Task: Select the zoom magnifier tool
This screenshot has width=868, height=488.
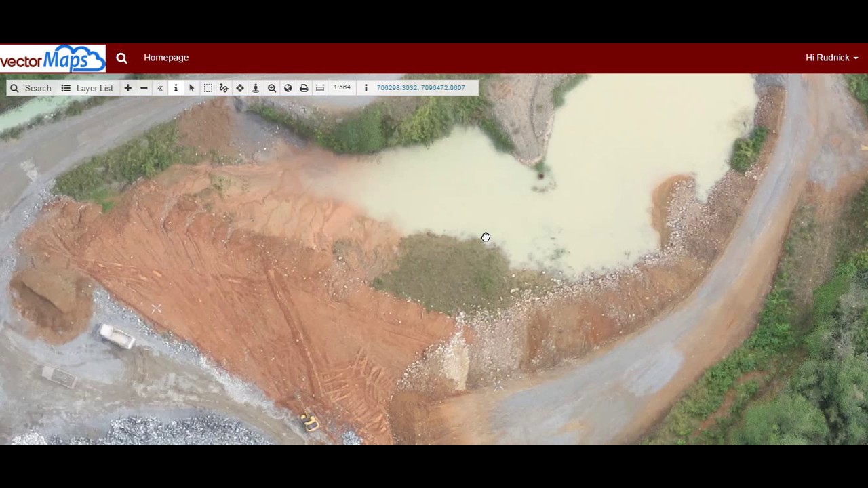Action: 272,88
